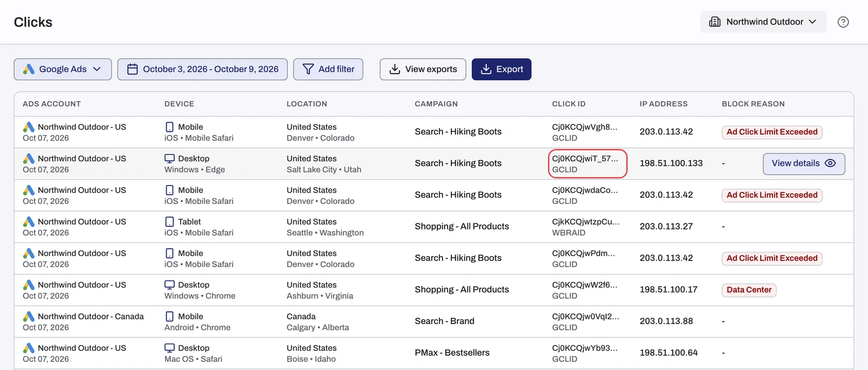Click View details for the Salt Lake City row
This screenshot has width=868, height=370.
coord(804,164)
